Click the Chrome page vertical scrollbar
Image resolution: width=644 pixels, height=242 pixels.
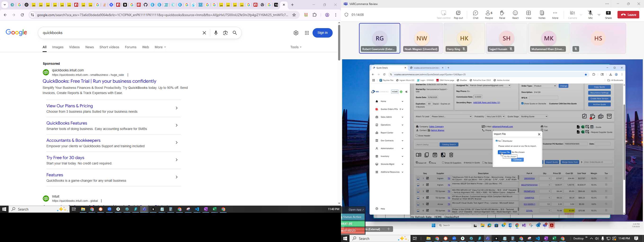tap(339, 42)
